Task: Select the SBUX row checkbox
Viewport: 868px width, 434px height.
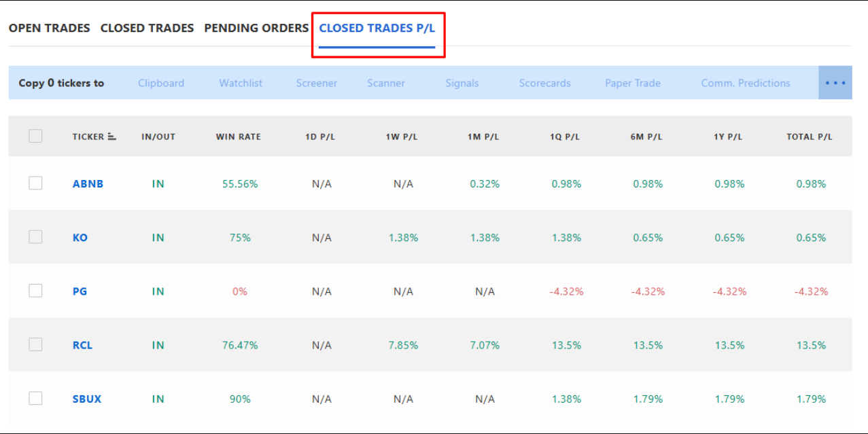Action: click(x=35, y=399)
